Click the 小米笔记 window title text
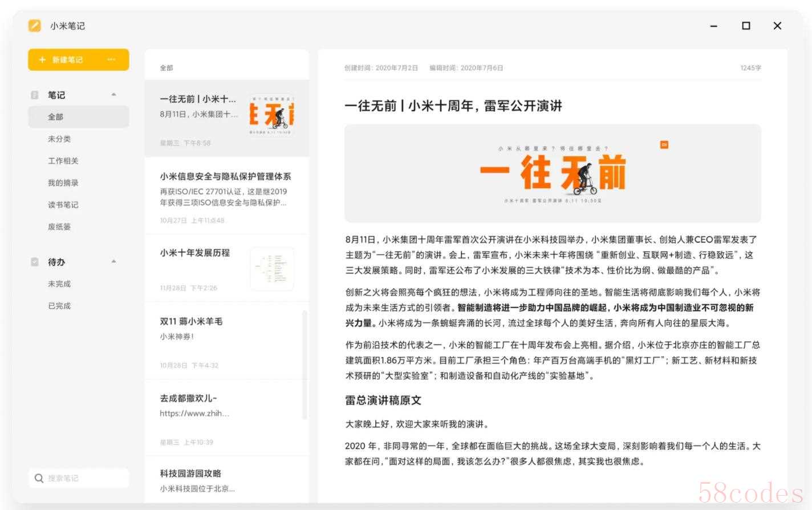The image size is (812, 510). pos(67,26)
